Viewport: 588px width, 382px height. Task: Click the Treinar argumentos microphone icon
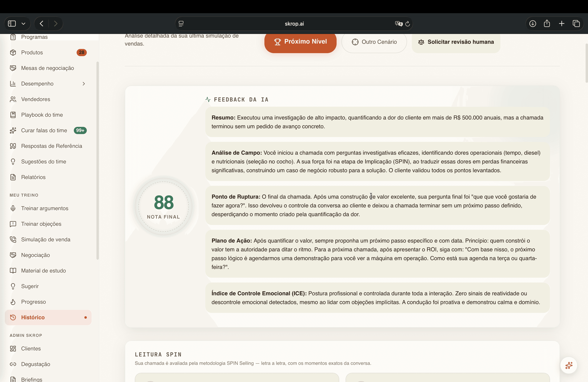click(13, 208)
